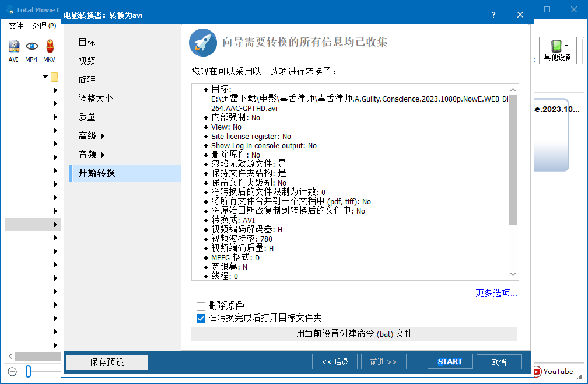588x384 pixels.
Task: Open the 处理 menu
Action: [44, 26]
